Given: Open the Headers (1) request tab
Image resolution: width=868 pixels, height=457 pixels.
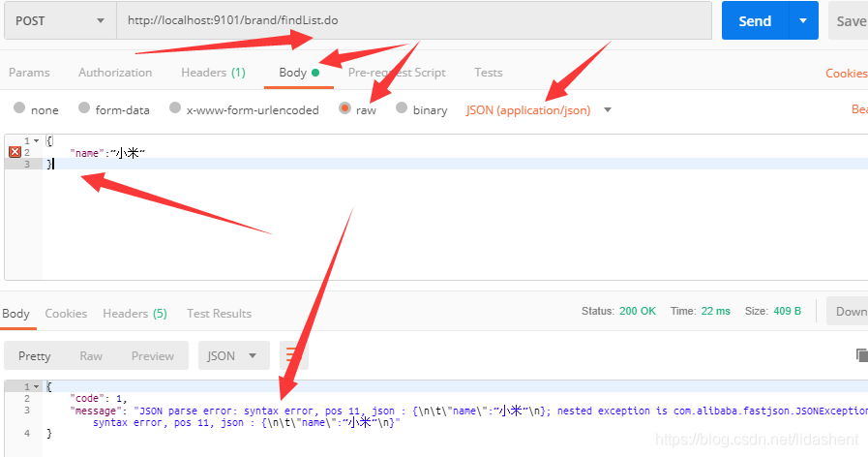Looking at the screenshot, I should click(x=213, y=73).
